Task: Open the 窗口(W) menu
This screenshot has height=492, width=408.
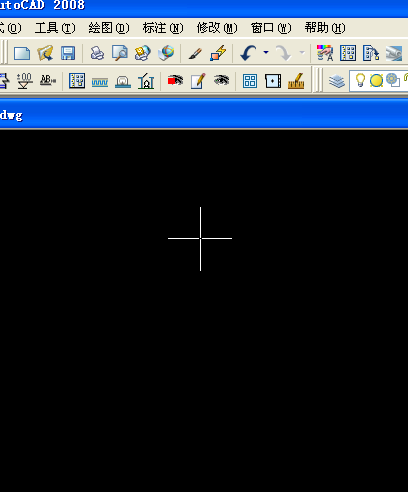Action: pos(271,28)
